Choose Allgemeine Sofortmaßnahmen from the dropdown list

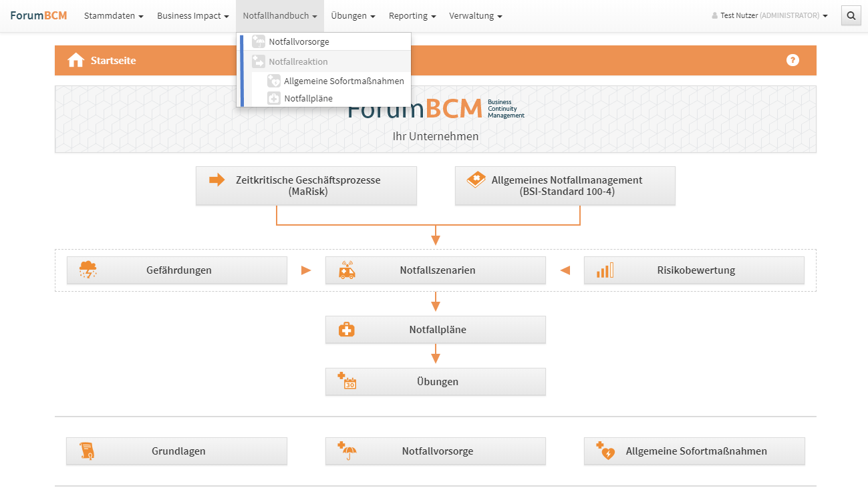point(343,81)
